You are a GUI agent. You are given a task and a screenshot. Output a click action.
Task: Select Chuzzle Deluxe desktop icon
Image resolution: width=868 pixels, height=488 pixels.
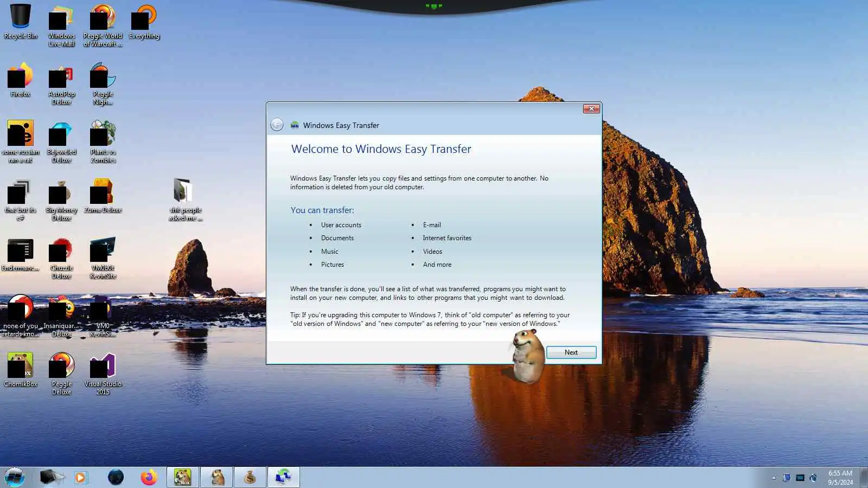[61, 258]
